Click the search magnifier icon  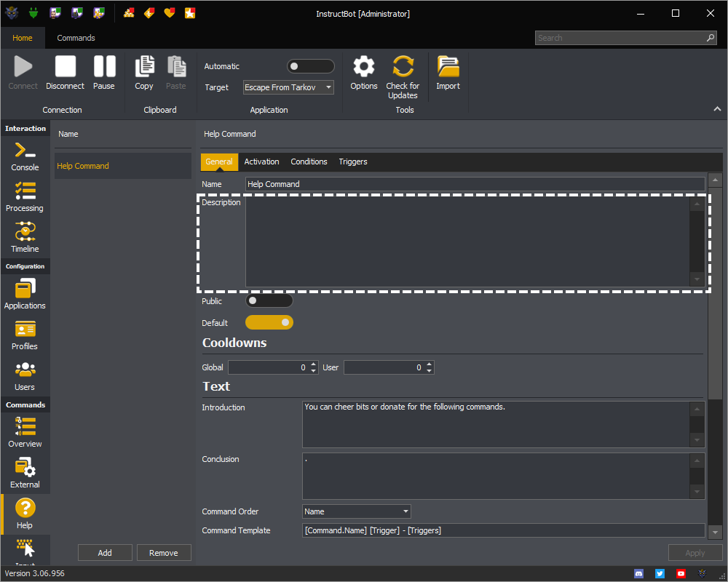tap(711, 38)
